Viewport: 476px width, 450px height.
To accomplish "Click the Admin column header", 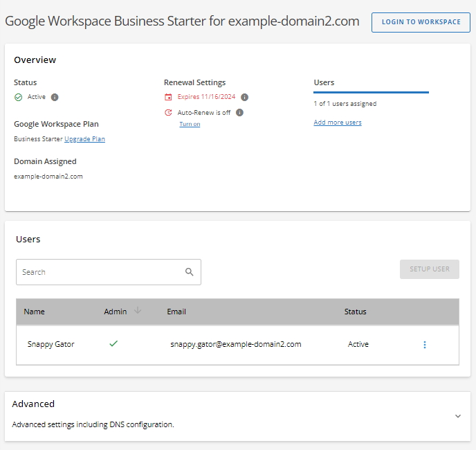I will click(x=115, y=312).
